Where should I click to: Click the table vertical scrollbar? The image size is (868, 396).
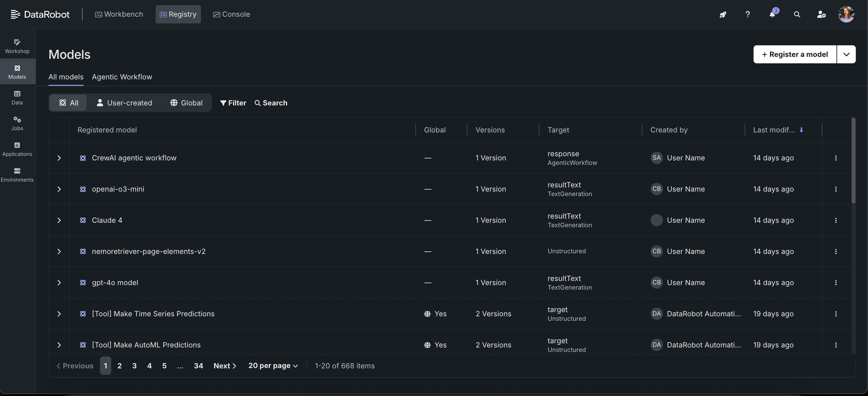(x=853, y=160)
